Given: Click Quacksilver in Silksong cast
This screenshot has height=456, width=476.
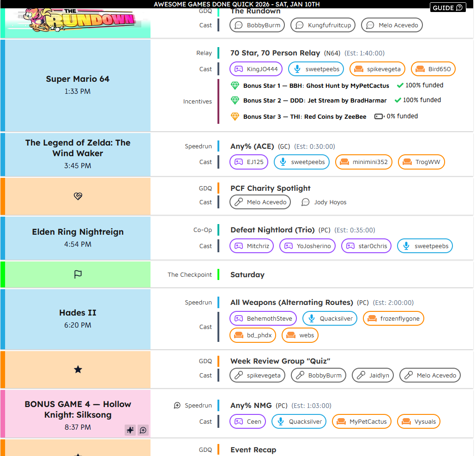Looking at the screenshot, I should (299, 421).
